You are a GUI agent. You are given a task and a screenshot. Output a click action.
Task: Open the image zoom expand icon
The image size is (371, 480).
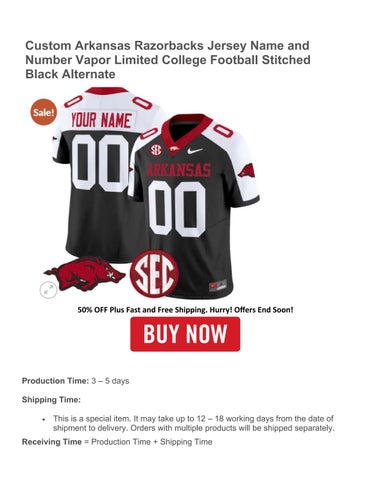point(49,289)
